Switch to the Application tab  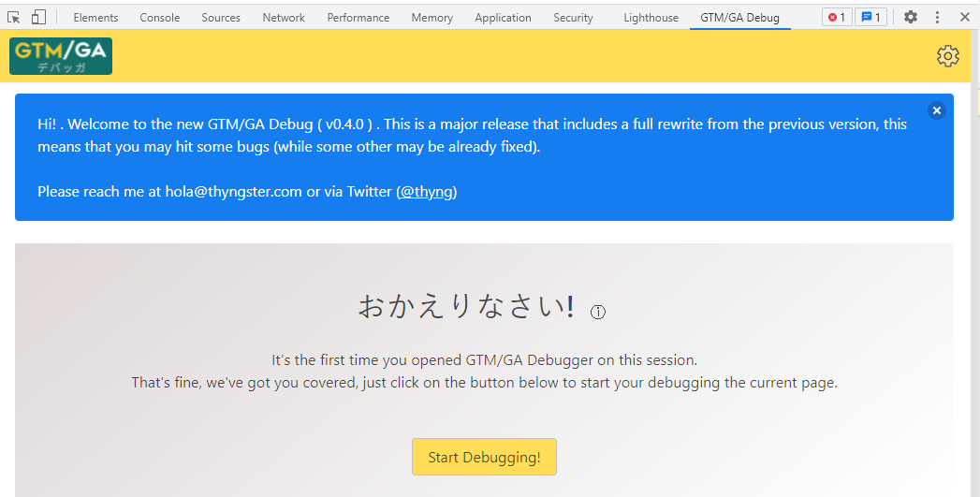click(x=504, y=18)
